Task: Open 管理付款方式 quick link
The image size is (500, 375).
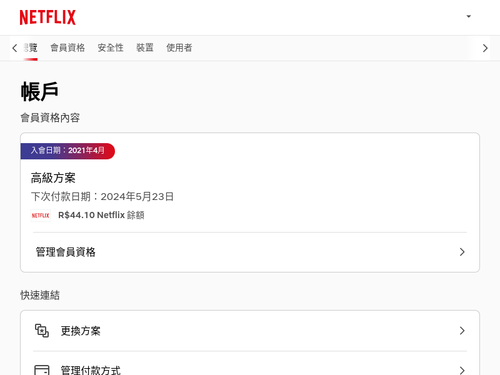Action: click(250, 363)
